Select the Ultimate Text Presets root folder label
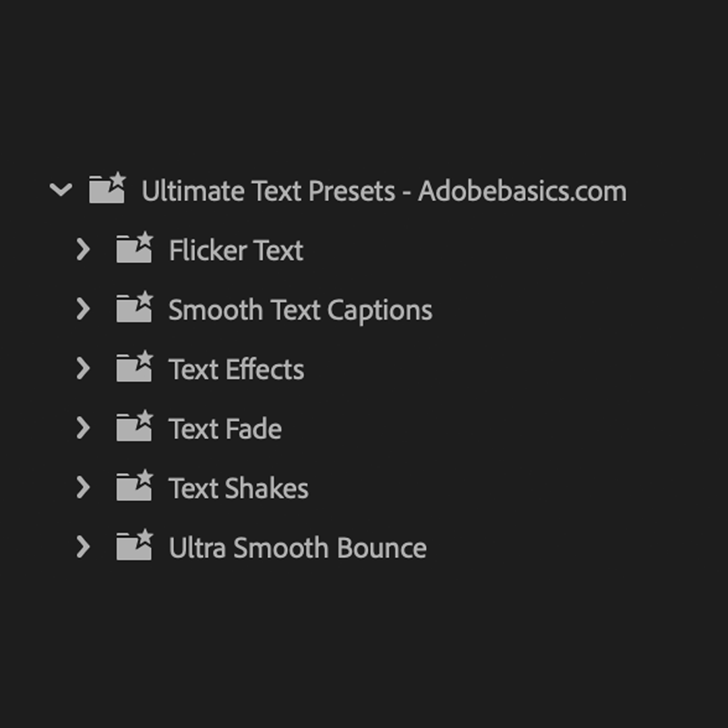 pos(384,191)
